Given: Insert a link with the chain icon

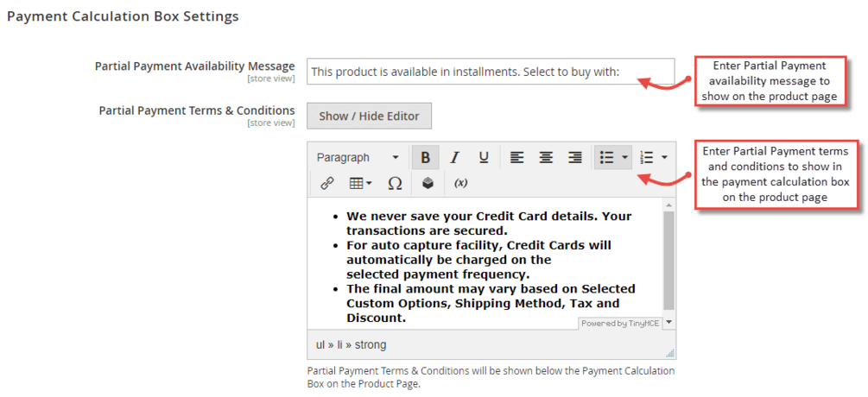Looking at the screenshot, I should 327,183.
